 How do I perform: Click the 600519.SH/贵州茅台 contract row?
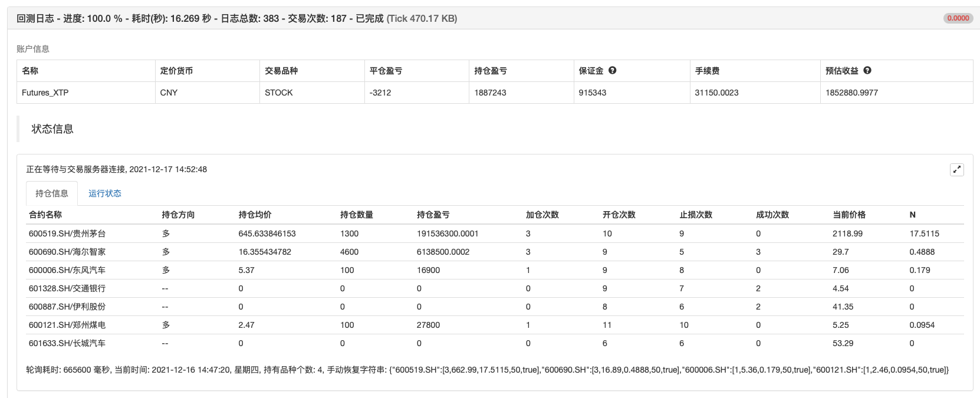click(67, 233)
